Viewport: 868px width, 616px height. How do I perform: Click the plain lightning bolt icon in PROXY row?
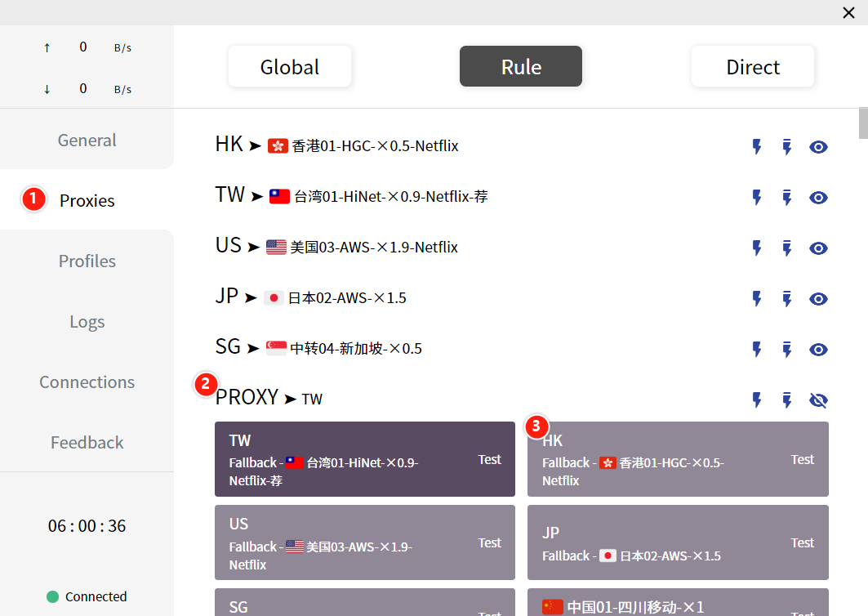pyautogui.click(x=757, y=400)
